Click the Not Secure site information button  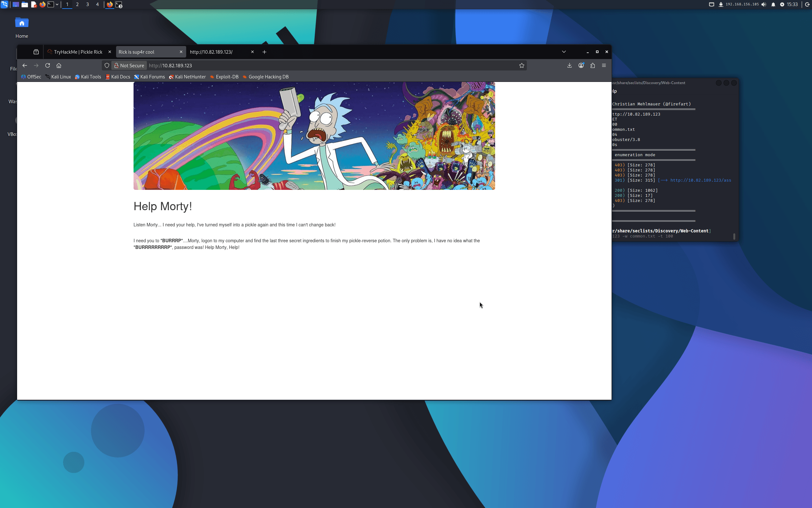tap(129, 65)
